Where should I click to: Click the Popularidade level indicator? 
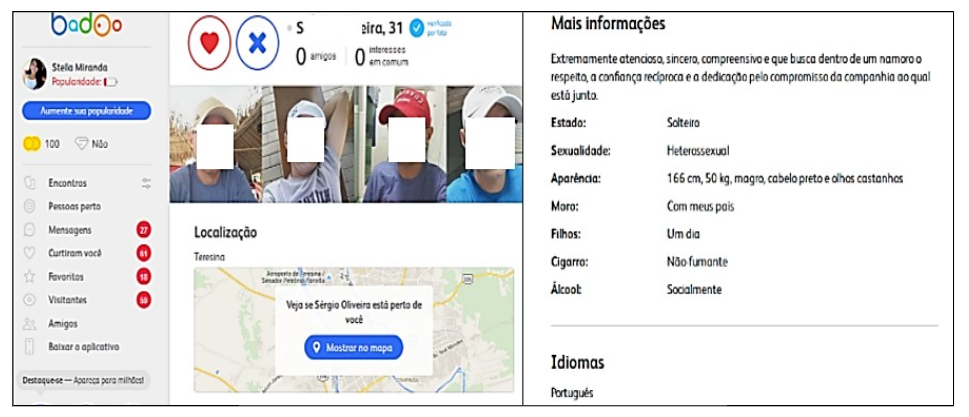point(111,83)
